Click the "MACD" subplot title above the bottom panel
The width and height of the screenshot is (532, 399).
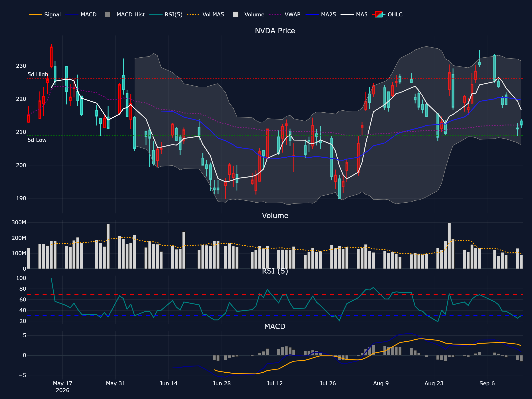click(x=275, y=326)
